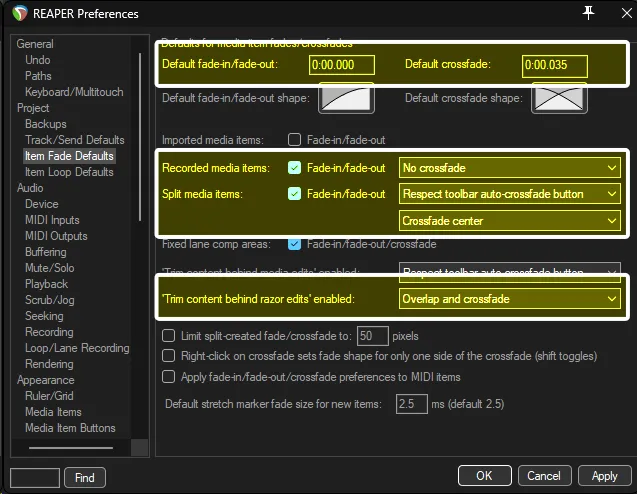Image resolution: width=637 pixels, height=494 pixels.
Task: Select Project category in tree
Action: tap(33, 108)
